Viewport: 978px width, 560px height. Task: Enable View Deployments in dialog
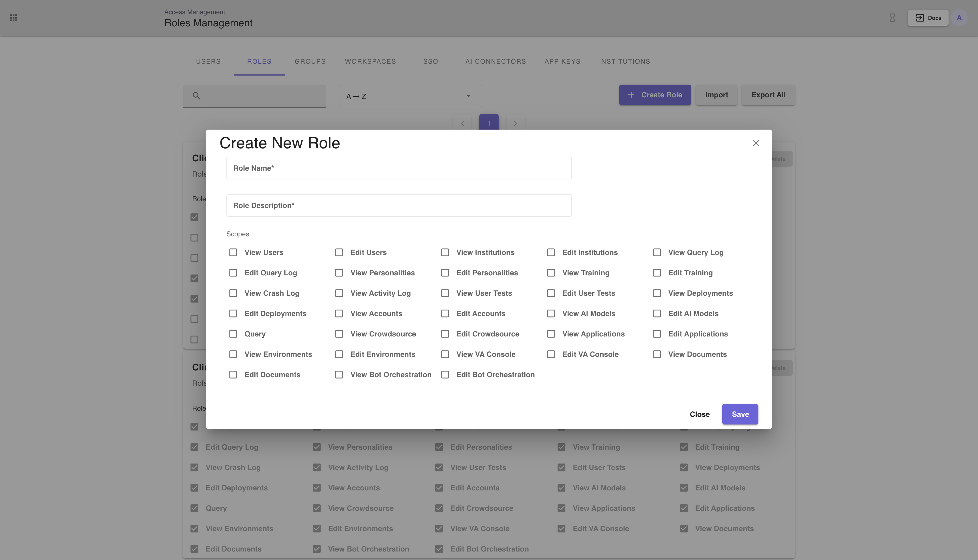[x=657, y=293]
